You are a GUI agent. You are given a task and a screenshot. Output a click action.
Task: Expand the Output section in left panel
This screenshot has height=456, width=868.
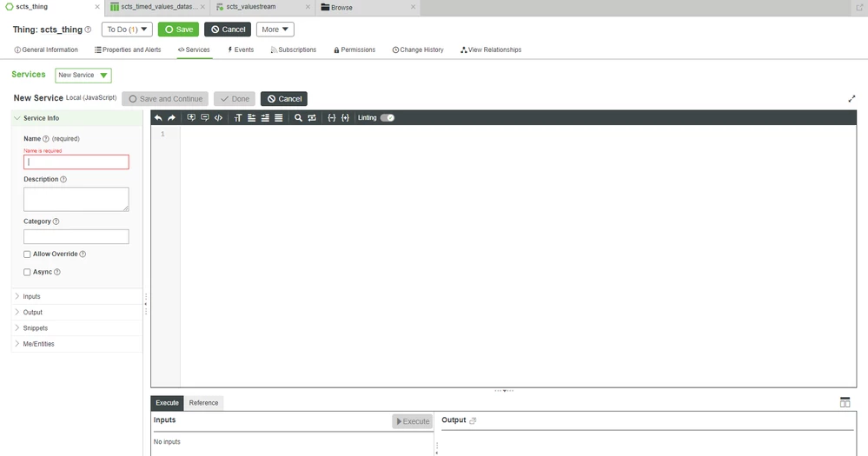click(x=77, y=312)
